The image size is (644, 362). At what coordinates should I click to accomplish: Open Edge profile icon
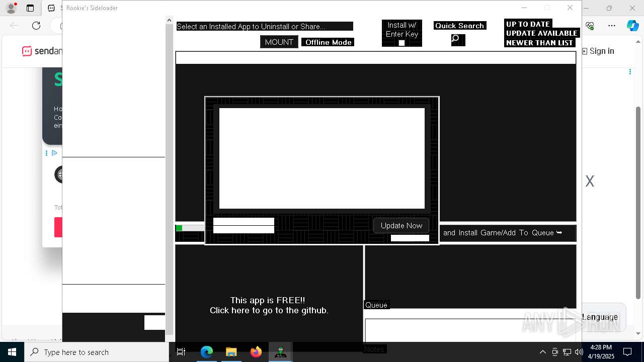pos(11,8)
